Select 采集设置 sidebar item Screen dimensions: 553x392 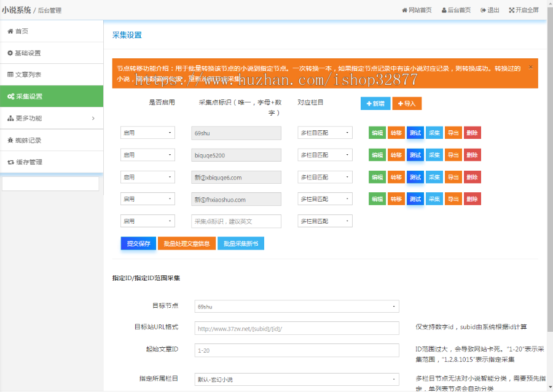(x=52, y=96)
